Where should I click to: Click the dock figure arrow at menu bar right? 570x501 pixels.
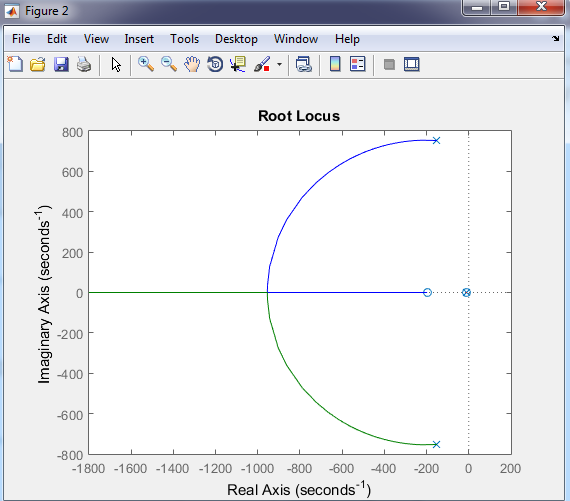tap(555, 38)
